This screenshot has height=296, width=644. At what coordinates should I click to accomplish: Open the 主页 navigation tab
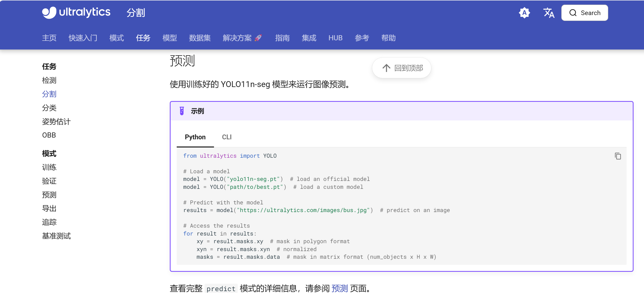[x=49, y=38]
